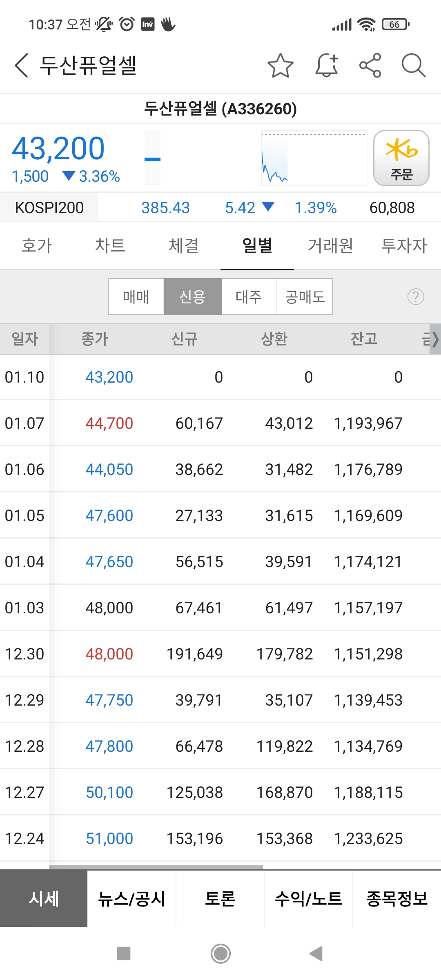Tap the status bar battery indicator
Image resolution: width=441 pixels, height=980 pixels.
pyautogui.click(x=396, y=24)
